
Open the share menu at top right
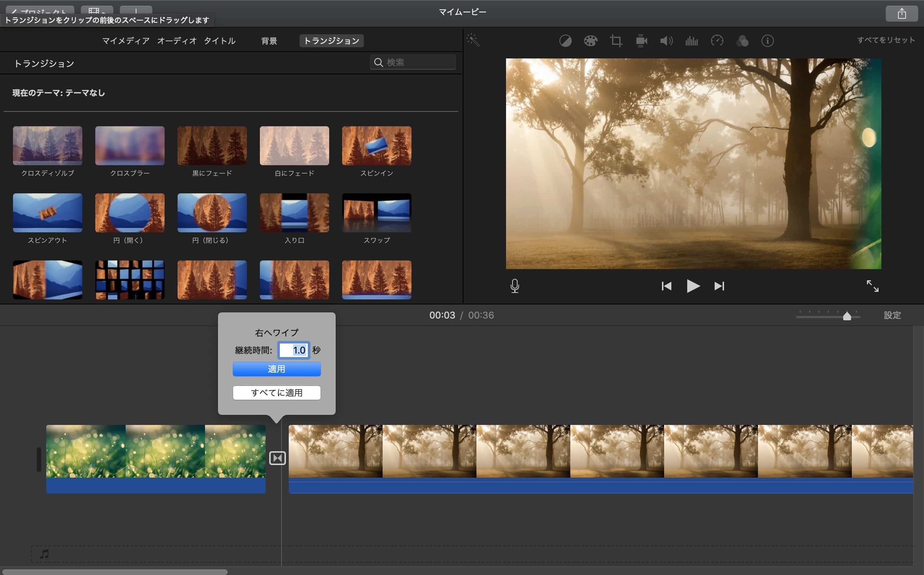[902, 14]
